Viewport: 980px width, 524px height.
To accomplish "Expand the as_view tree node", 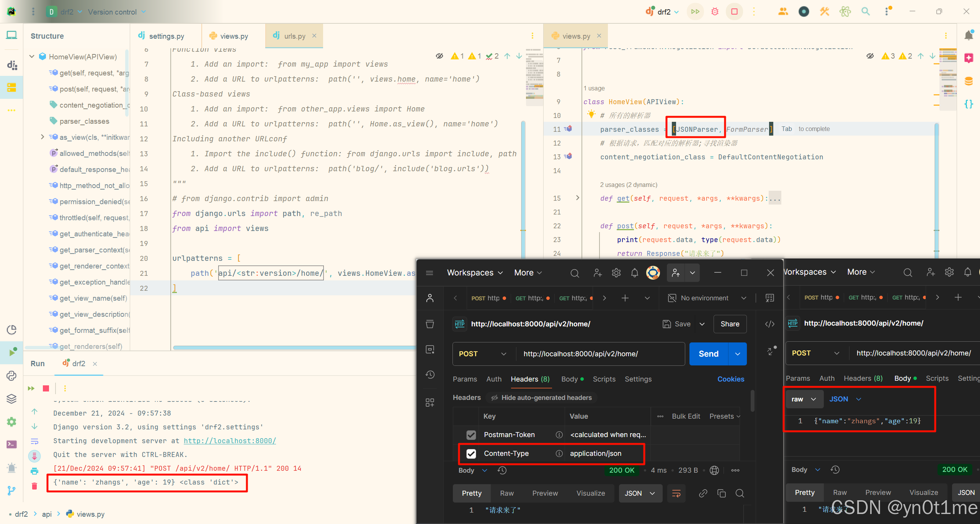I will 42,137.
